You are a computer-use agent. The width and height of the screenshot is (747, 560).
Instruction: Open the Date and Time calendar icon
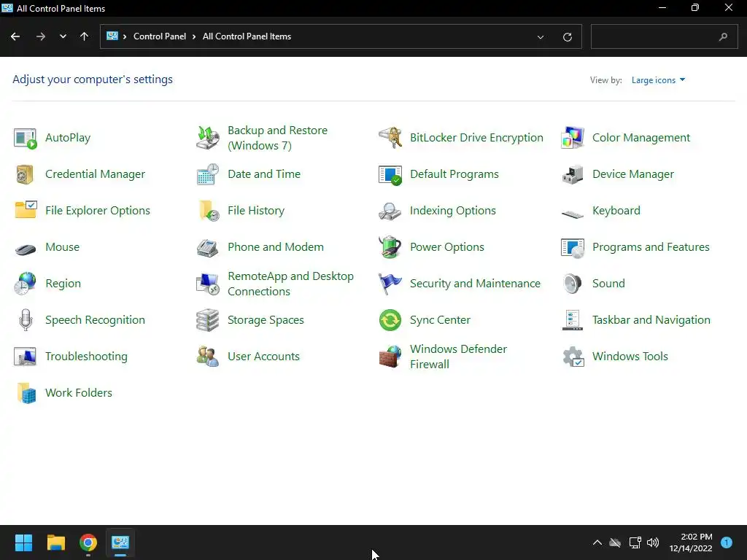208,174
